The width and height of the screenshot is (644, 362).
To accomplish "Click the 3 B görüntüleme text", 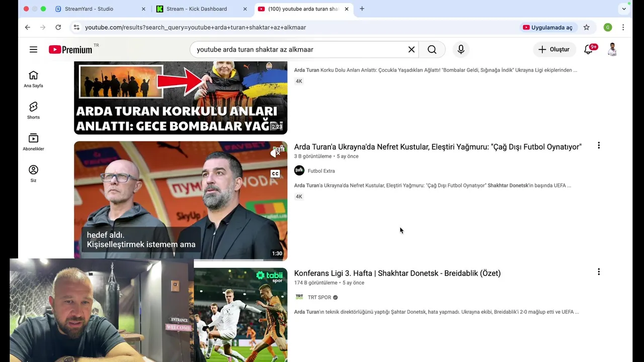I will 313,156.
